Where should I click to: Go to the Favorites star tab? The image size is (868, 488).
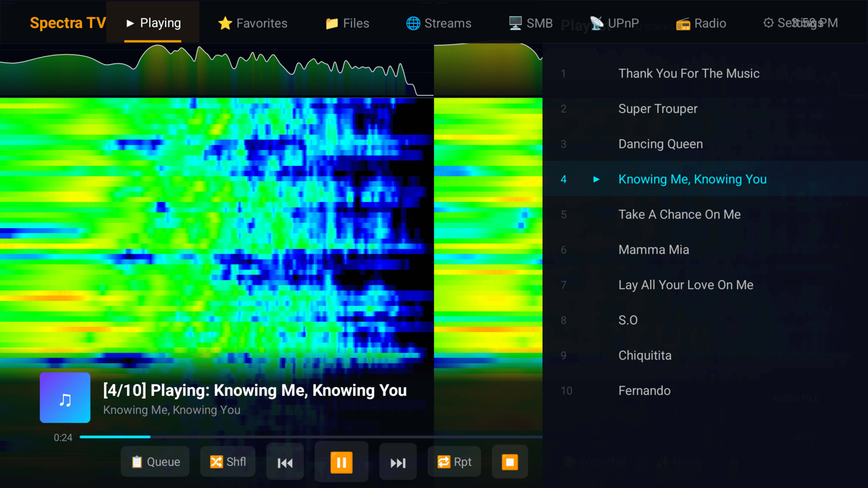coord(253,23)
